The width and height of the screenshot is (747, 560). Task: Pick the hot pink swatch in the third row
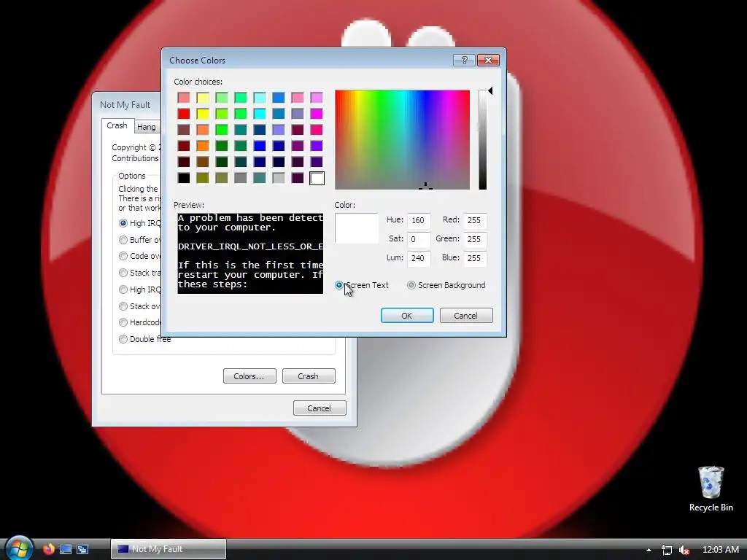pos(317,130)
